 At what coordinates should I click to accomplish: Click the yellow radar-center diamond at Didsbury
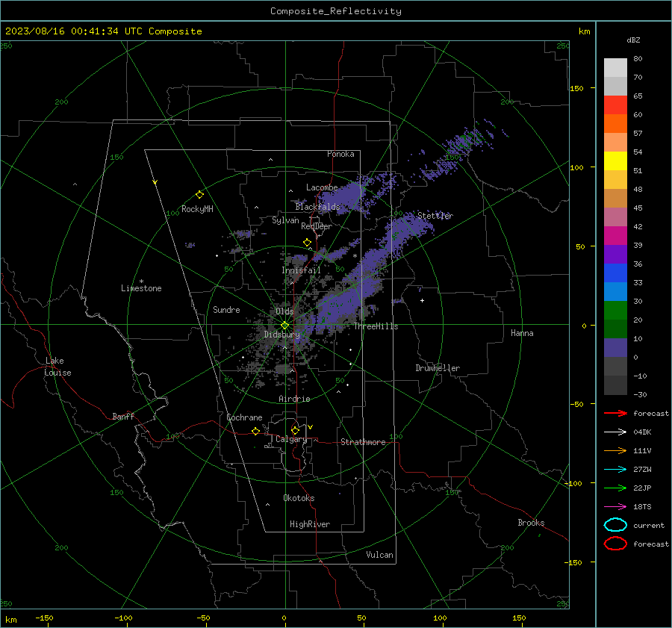point(284,326)
